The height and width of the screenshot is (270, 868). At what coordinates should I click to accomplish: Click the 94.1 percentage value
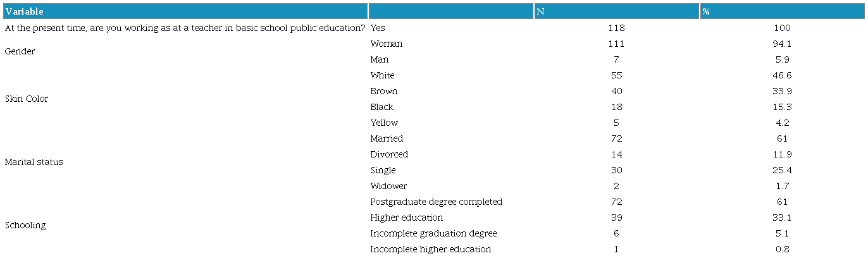click(x=782, y=44)
